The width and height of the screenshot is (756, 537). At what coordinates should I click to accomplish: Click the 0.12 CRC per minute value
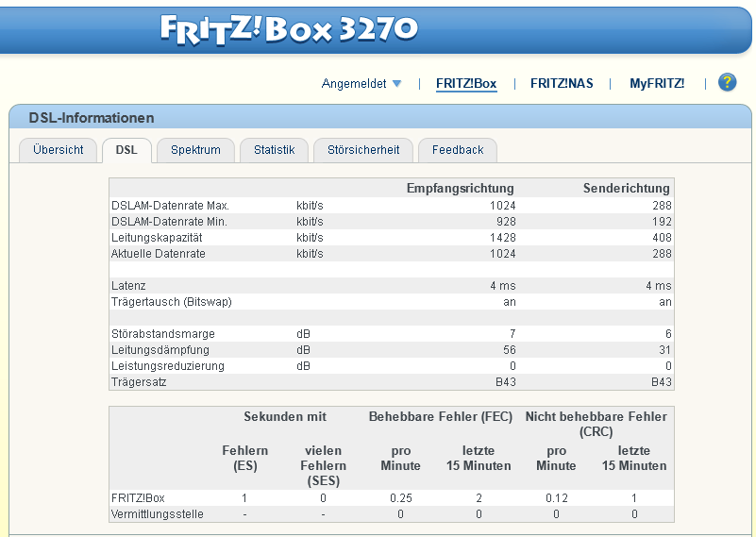point(557,498)
